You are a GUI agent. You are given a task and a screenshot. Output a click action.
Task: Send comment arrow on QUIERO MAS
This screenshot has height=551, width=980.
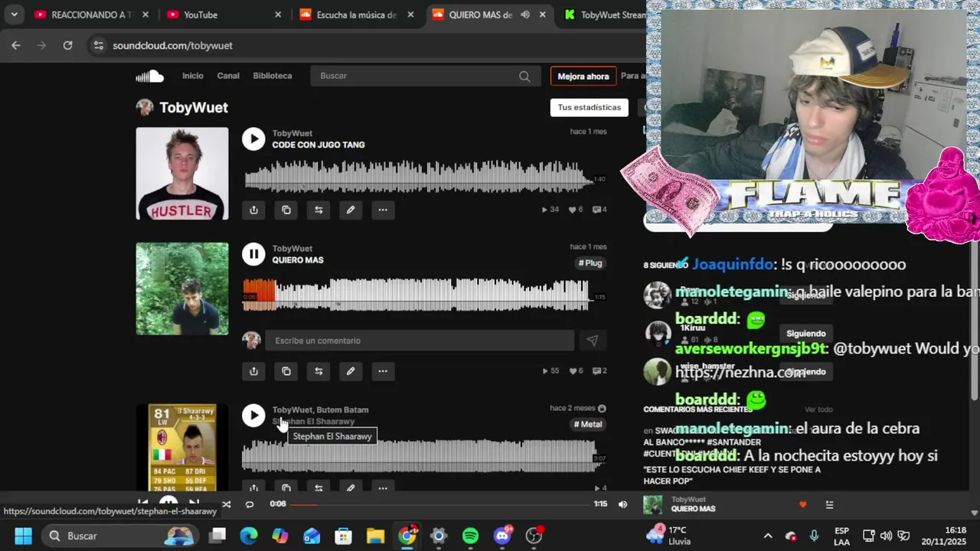tap(592, 341)
